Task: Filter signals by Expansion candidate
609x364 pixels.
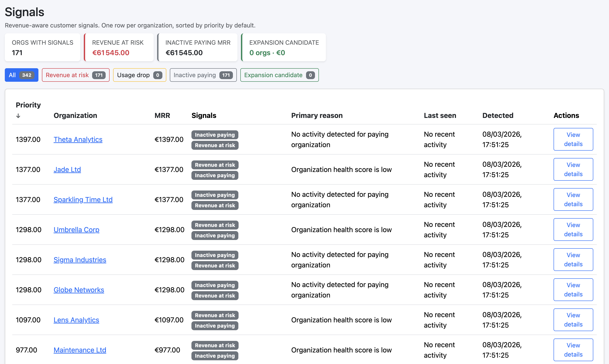Action: point(279,75)
